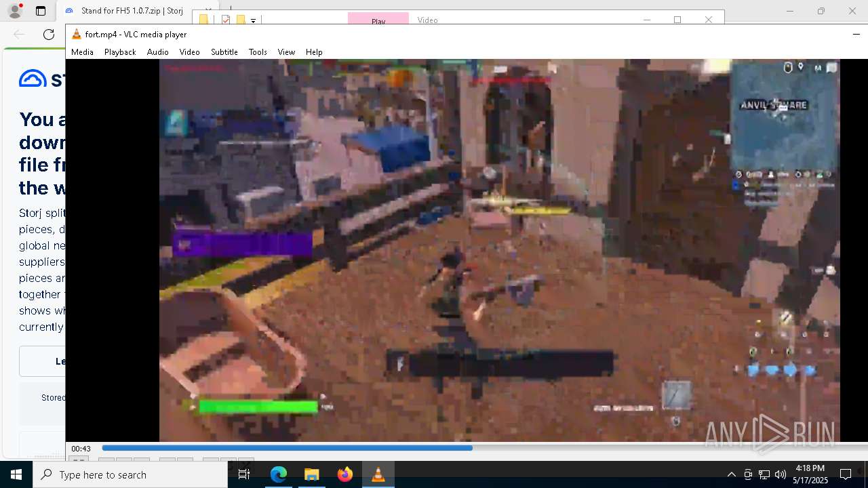Open Task View on the taskbar

tap(244, 474)
